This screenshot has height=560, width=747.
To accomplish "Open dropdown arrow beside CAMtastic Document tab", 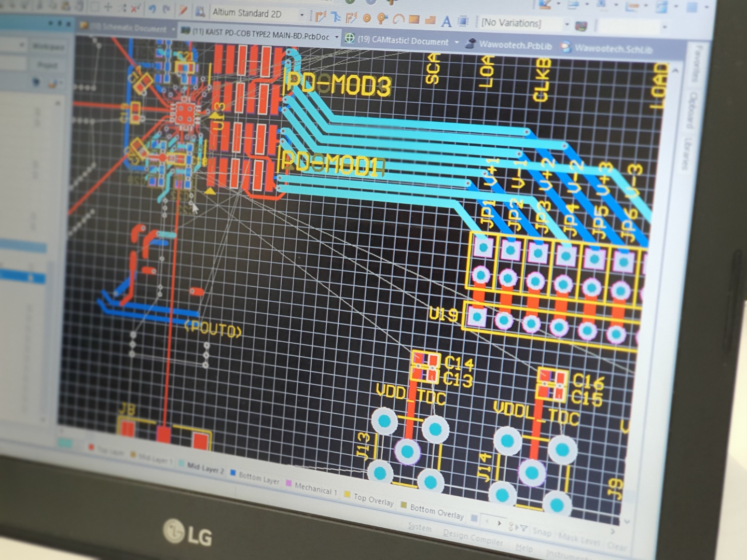I will click(x=457, y=42).
